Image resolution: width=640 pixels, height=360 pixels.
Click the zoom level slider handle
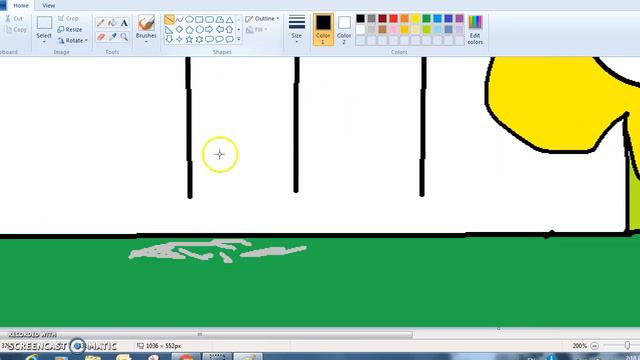point(627,346)
